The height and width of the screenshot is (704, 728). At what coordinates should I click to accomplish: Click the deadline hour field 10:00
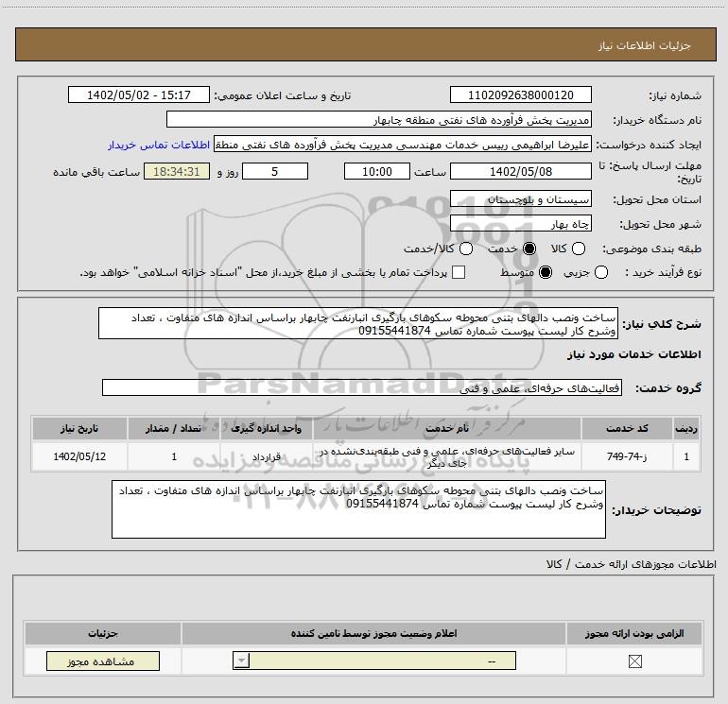377,172
